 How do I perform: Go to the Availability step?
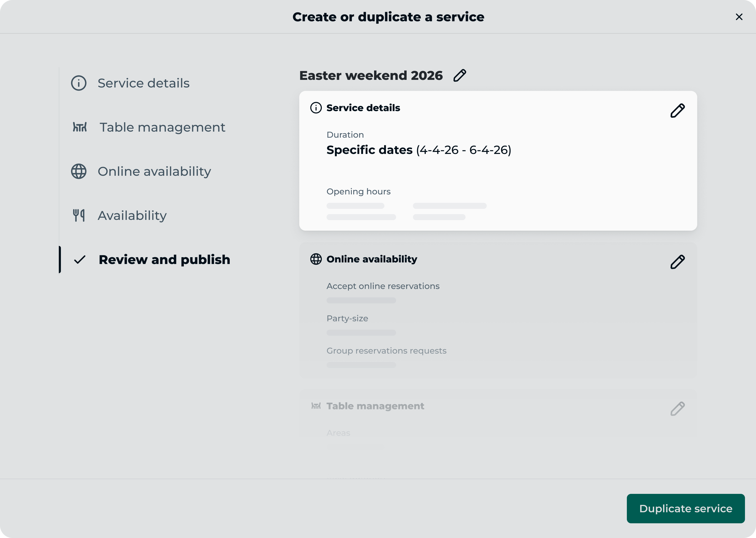click(x=132, y=215)
